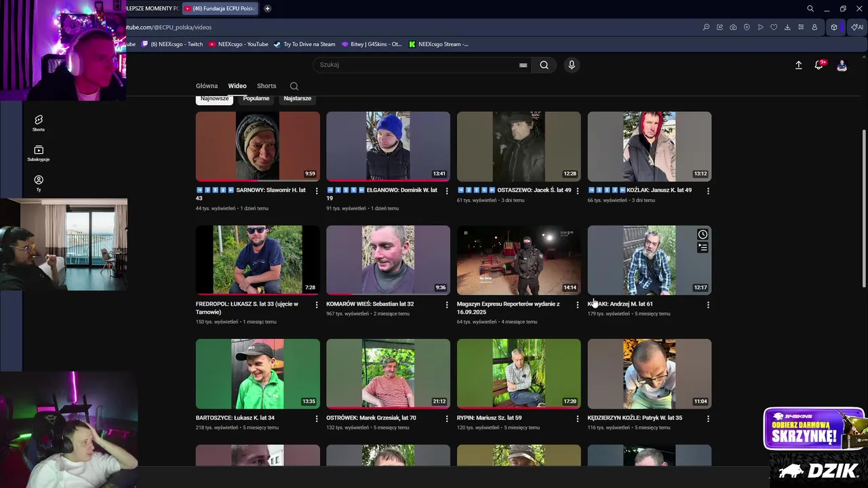Select the Wideo channel tab
The image size is (868, 488).
click(237, 86)
